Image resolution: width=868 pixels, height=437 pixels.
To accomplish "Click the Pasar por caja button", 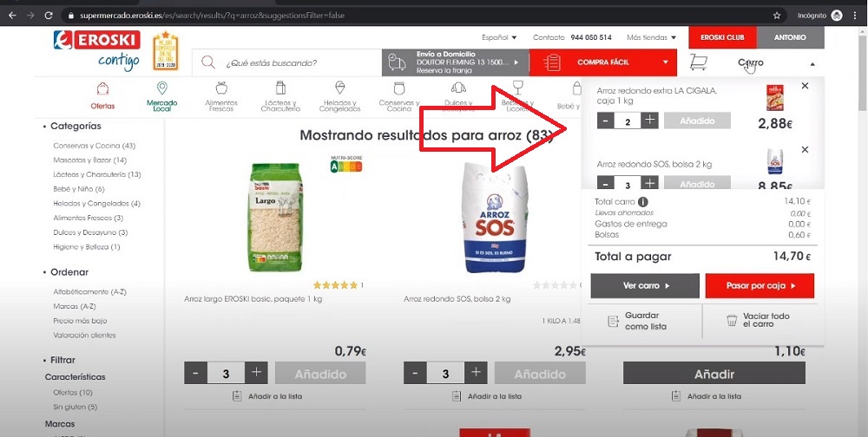I will coord(759,286).
